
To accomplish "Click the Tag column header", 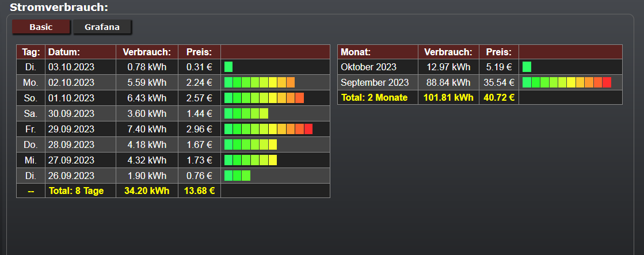I will point(31,52).
